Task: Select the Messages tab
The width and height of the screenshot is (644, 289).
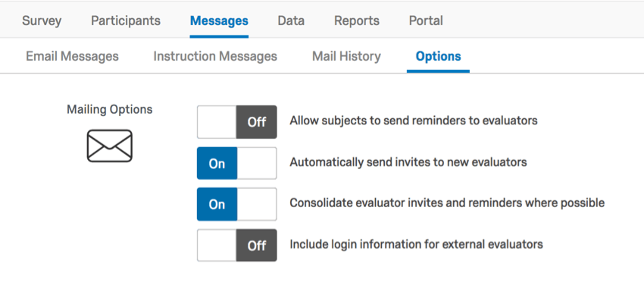Action: point(219,20)
